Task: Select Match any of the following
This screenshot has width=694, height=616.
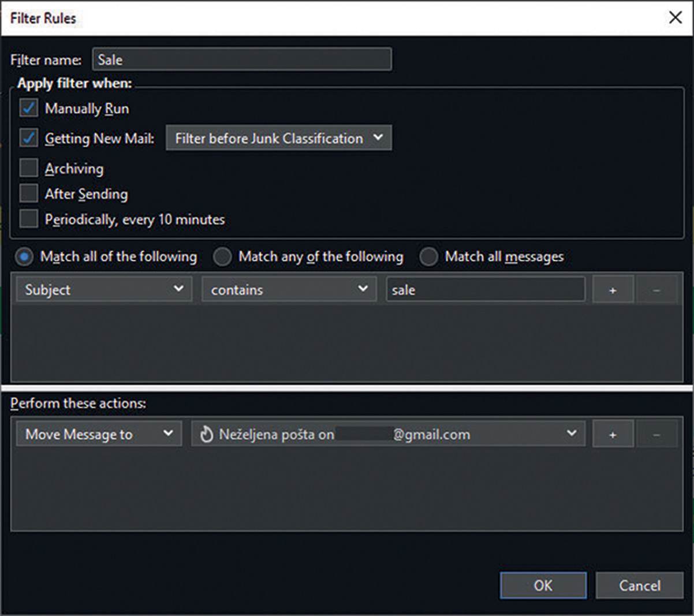Action: (222, 256)
